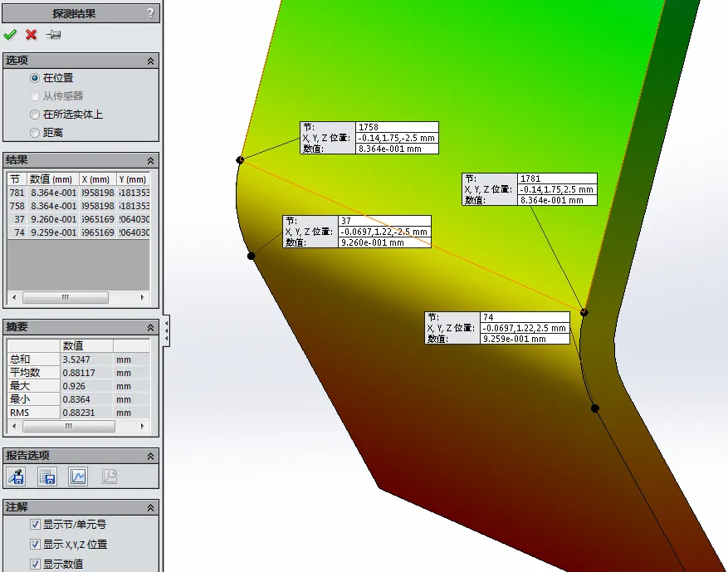The width and height of the screenshot is (728, 572).
Task: Collapse the 报告选项 section
Action: (x=150, y=456)
